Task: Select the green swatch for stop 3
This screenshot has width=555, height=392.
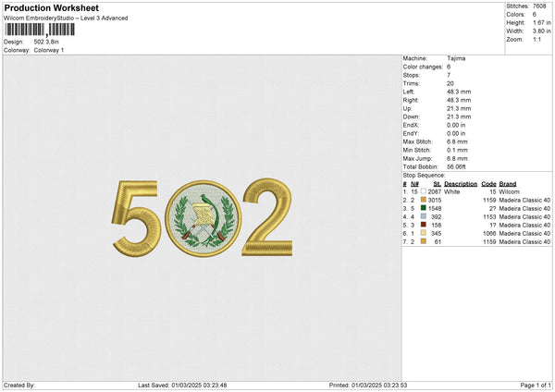Action: point(424,208)
